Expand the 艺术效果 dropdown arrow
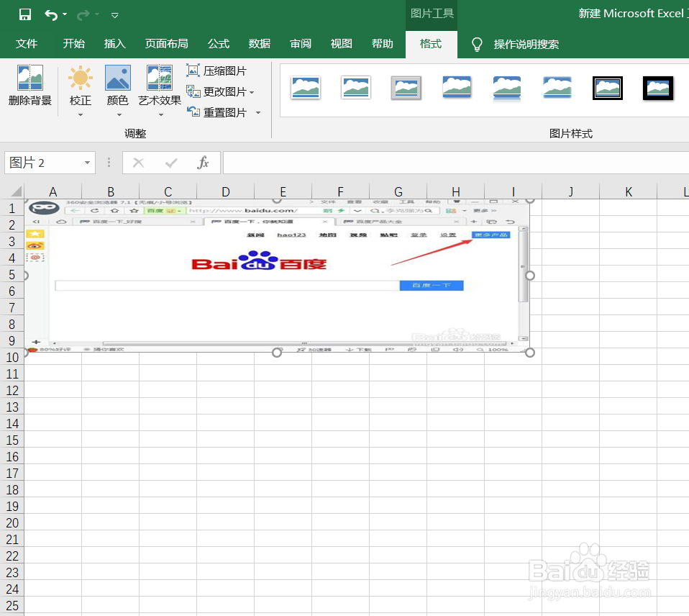The height and width of the screenshot is (616, 689). tap(161, 114)
